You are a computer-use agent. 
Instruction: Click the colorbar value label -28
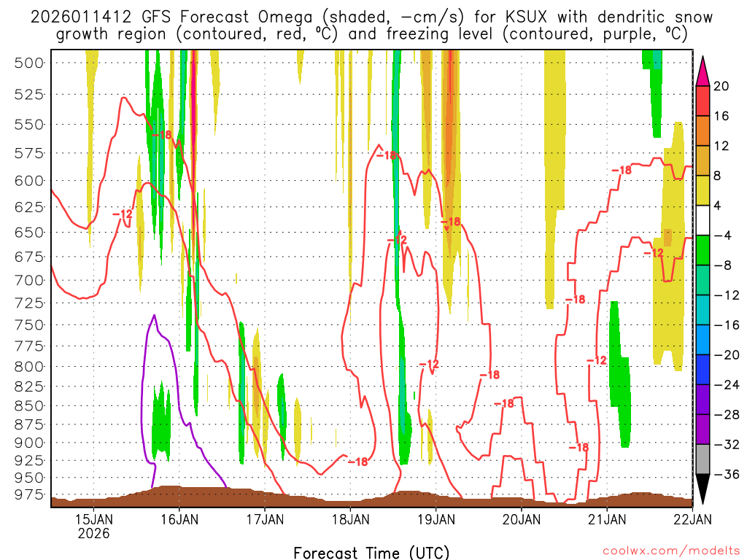coord(726,415)
